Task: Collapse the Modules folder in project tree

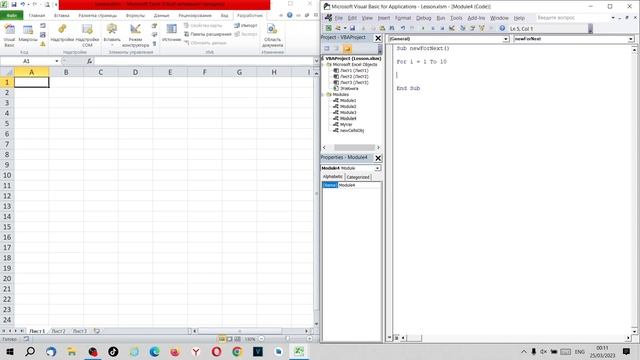Action: 323,94
